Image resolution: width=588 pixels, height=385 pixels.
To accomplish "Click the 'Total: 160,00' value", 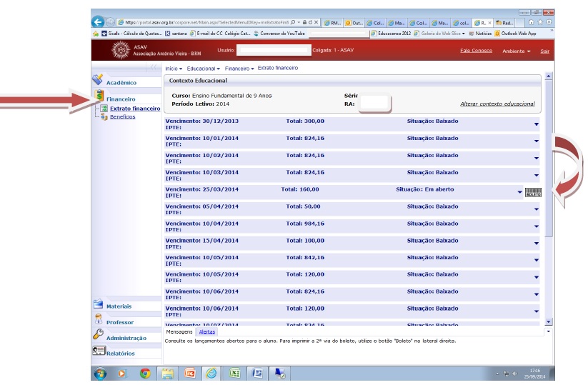I will coord(300,189).
